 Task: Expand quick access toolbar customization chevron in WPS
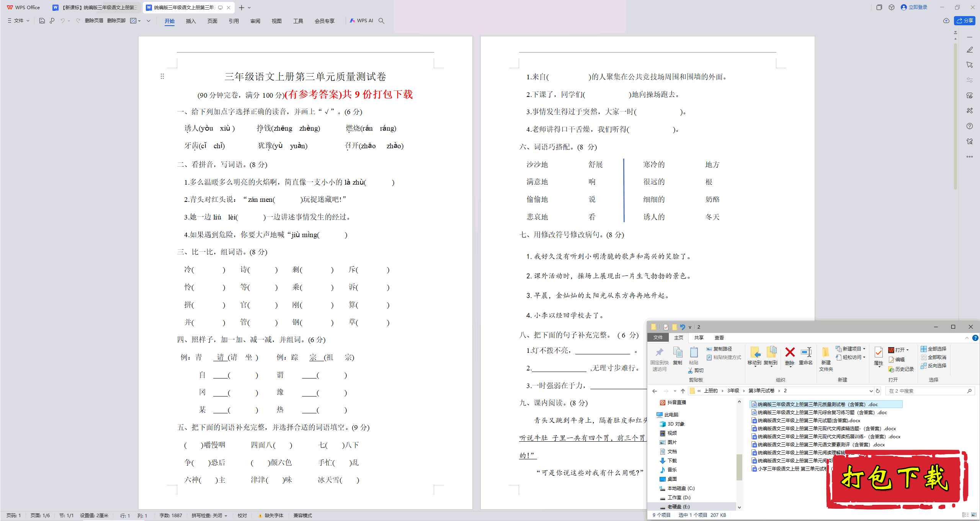click(x=149, y=21)
